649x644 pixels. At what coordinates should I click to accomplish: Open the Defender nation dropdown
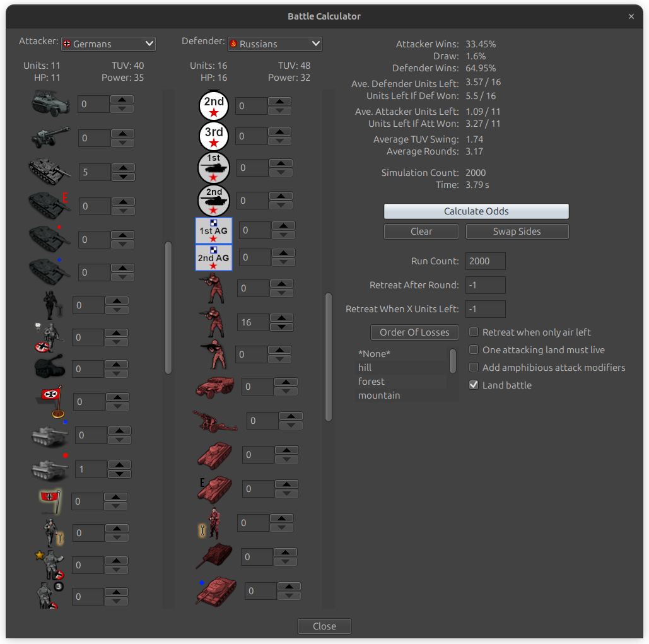click(274, 44)
